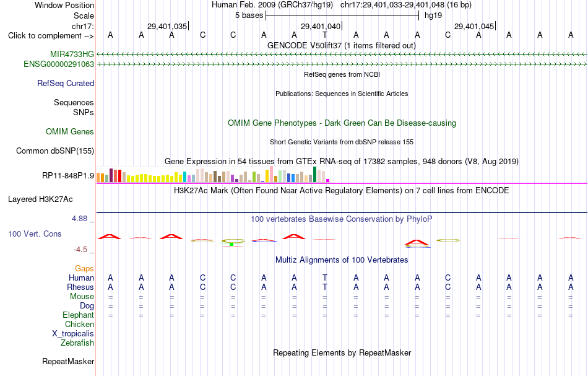Click the '100 Vert. Cons' label
The height and width of the screenshot is (376, 588).
(35, 234)
